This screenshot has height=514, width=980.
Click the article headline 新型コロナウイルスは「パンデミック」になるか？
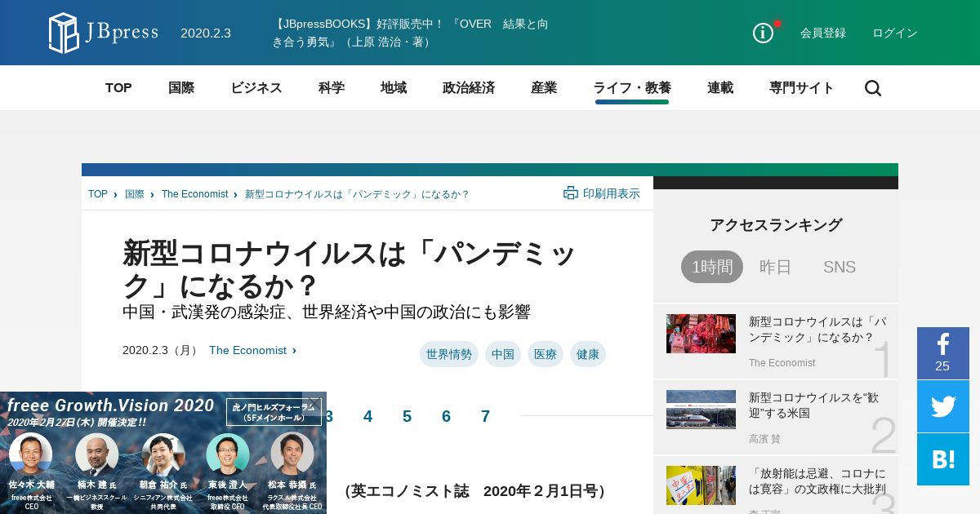pyautogui.click(x=349, y=269)
